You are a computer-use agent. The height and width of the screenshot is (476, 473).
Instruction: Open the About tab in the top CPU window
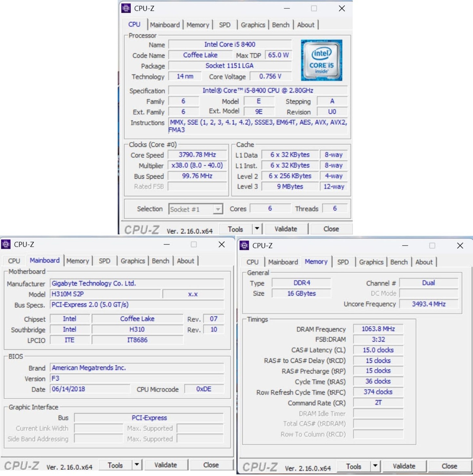(305, 25)
